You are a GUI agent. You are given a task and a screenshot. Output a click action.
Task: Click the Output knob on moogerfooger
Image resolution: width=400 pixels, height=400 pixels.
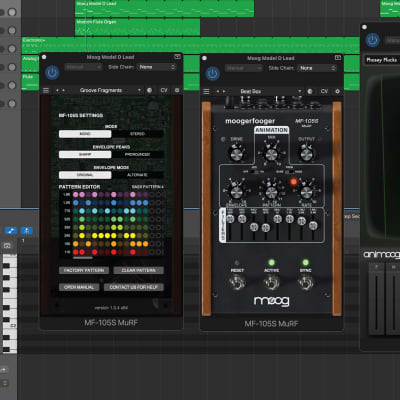[x=306, y=154]
